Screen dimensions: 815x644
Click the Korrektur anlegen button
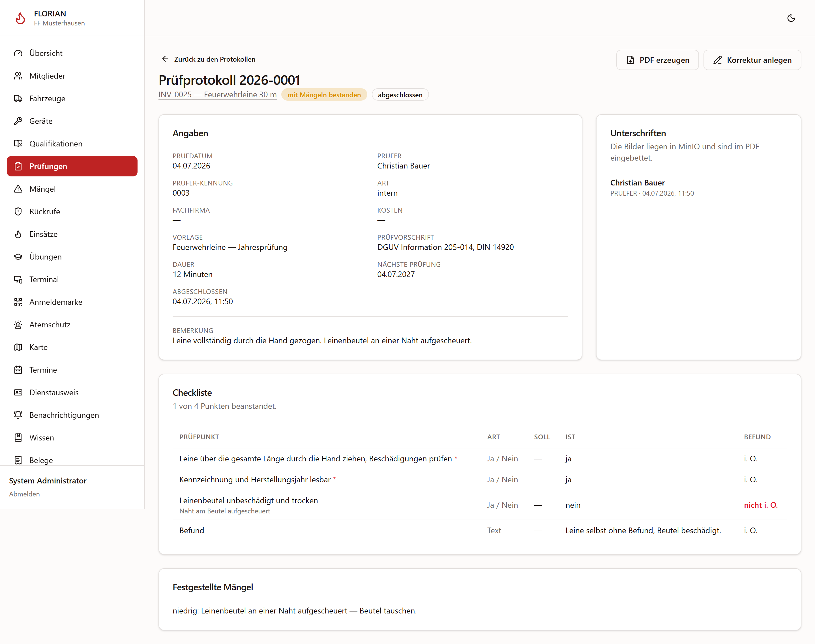752,60
